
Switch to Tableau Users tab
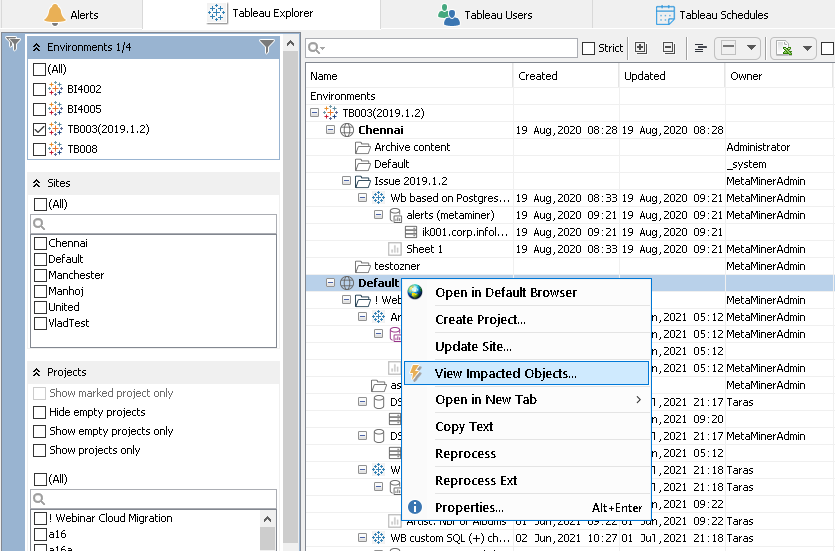click(x=486, y=14)
